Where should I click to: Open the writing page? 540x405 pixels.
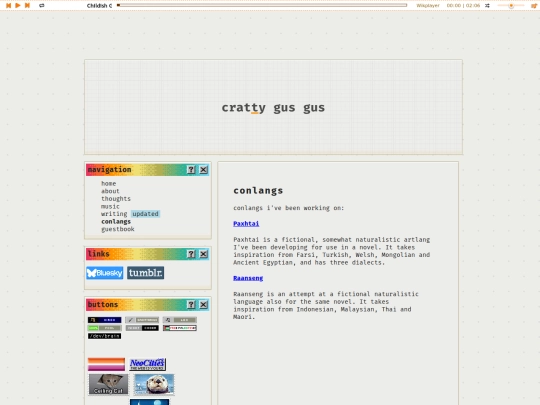coord(114,214)
